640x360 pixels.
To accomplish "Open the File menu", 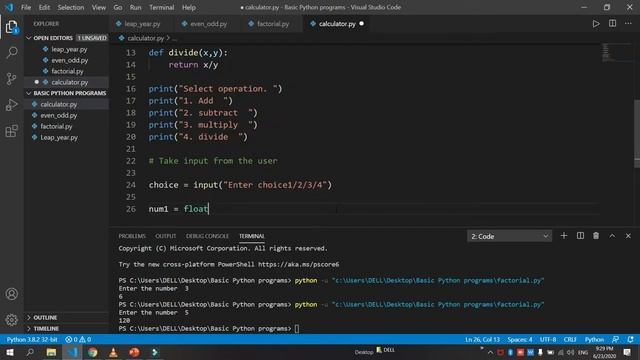I will [x=26, y=7].
